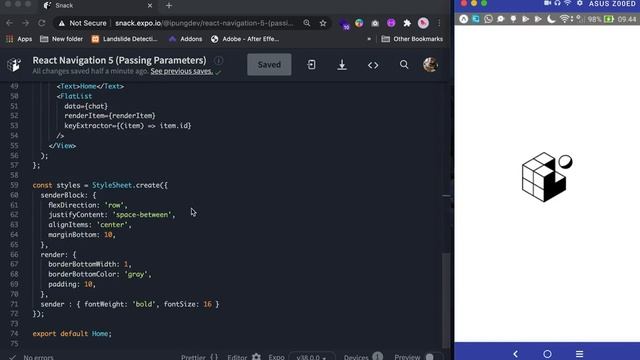Open the New folder bookmark
The image size is (640, 360).
point(61,39)
